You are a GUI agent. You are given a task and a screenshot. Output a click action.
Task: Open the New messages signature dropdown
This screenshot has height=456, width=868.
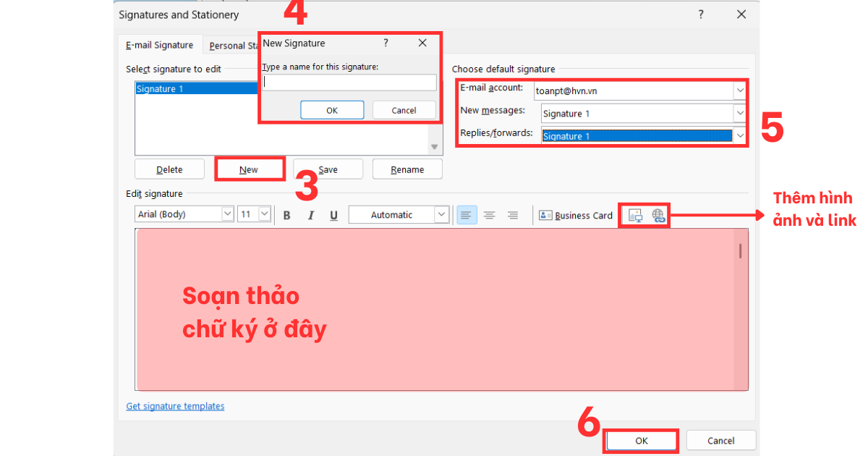click(x=739, y=113)
